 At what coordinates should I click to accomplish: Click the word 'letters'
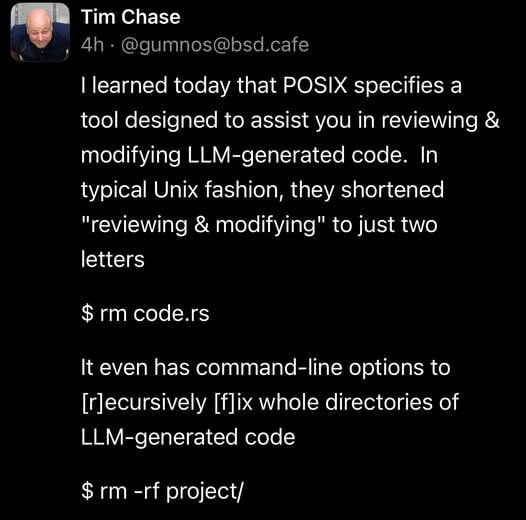pyautogui.click(x=113, y=259)
